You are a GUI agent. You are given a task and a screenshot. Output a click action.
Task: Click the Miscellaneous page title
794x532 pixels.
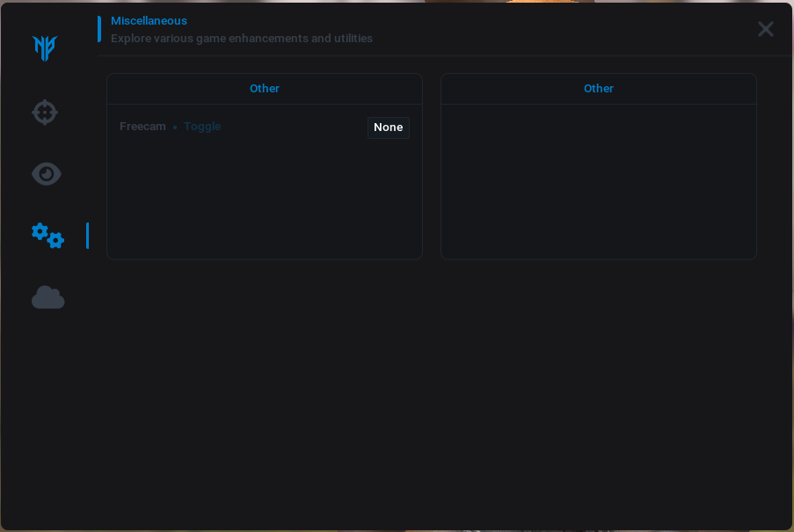(x=149, y=20)
